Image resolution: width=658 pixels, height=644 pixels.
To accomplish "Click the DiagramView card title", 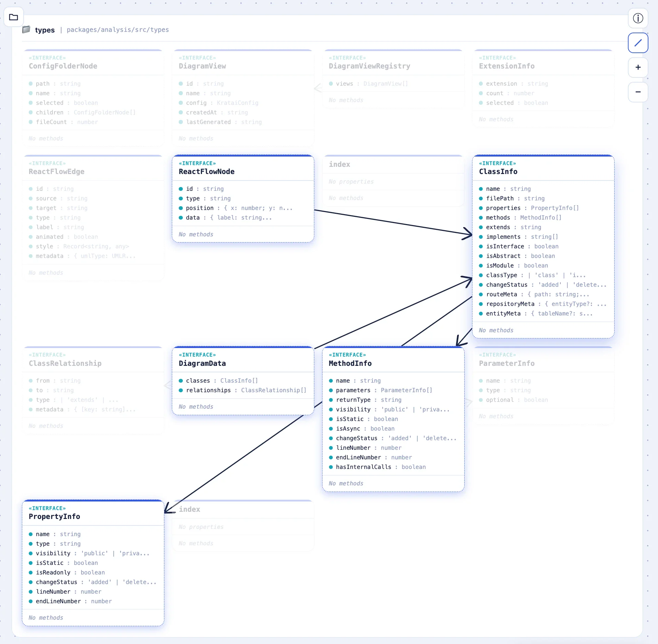I will click(x=202, y=66).
